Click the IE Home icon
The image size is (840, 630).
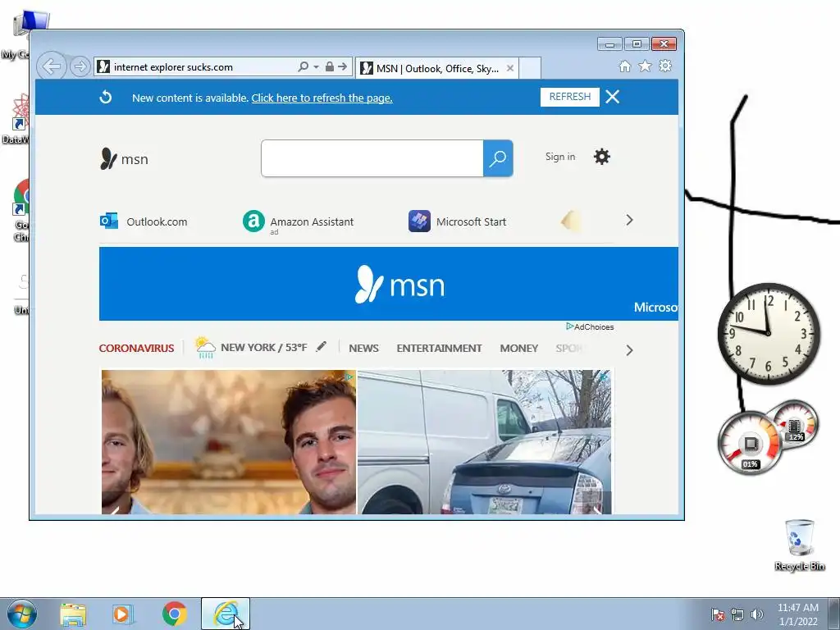624,66
